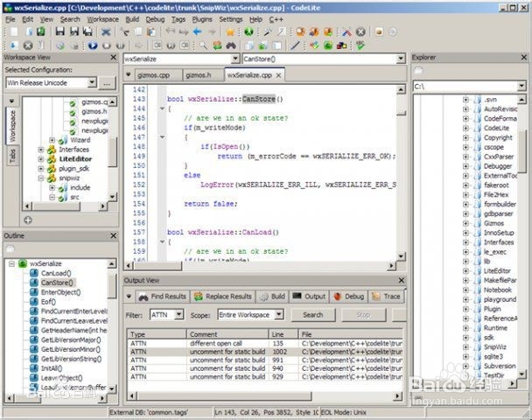Image resolution: width=532 pixels, height=420 pixels.
Task: Click the blue Navigate Backward arrow
Action: point(197,31)
